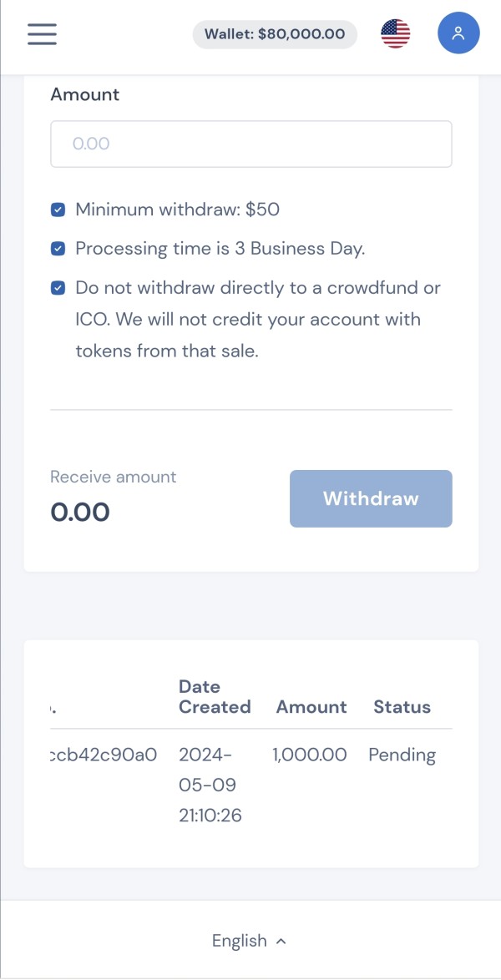Click the Status column header
Image resolution: width=501 pixels, height=980 pixels.
[402, 707]
